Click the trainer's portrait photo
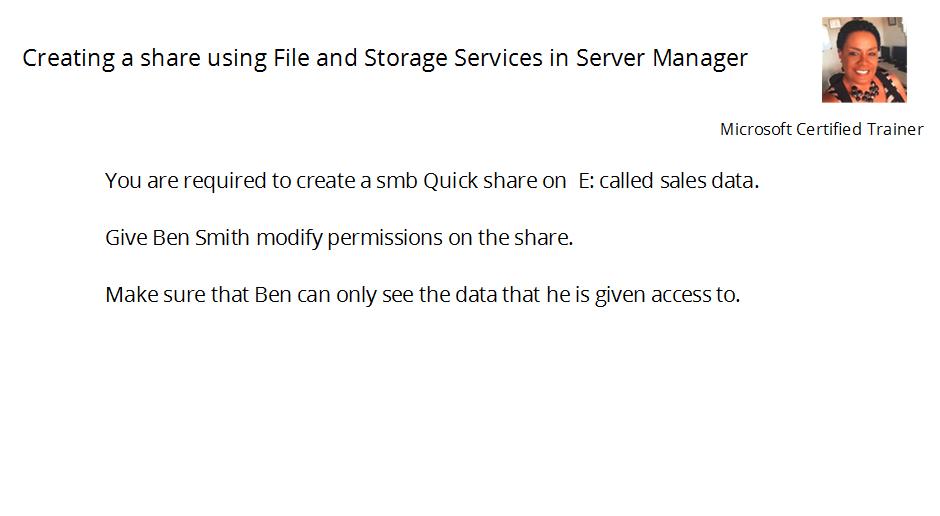This screenshot has width=940, height=516. pos(864,59)
